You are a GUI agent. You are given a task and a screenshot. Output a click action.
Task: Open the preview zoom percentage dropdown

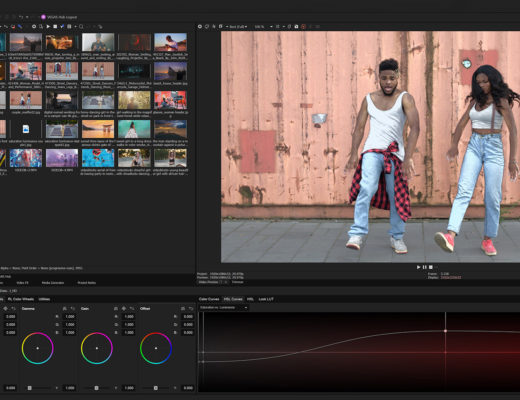click(264, 26)
